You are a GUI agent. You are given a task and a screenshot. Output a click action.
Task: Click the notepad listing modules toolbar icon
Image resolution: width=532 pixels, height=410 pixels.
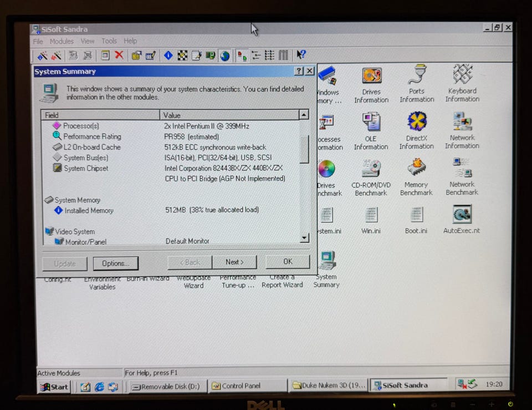point(196,55)
